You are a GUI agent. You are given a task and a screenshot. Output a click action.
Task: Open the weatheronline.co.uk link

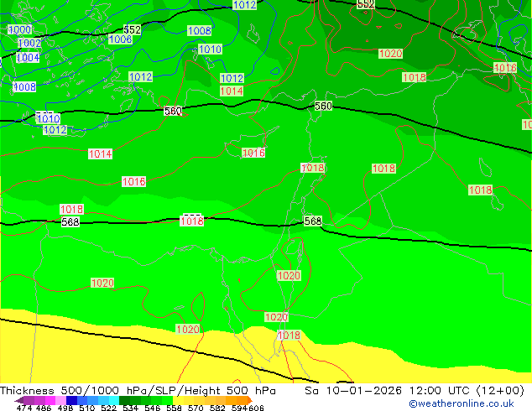462,403
